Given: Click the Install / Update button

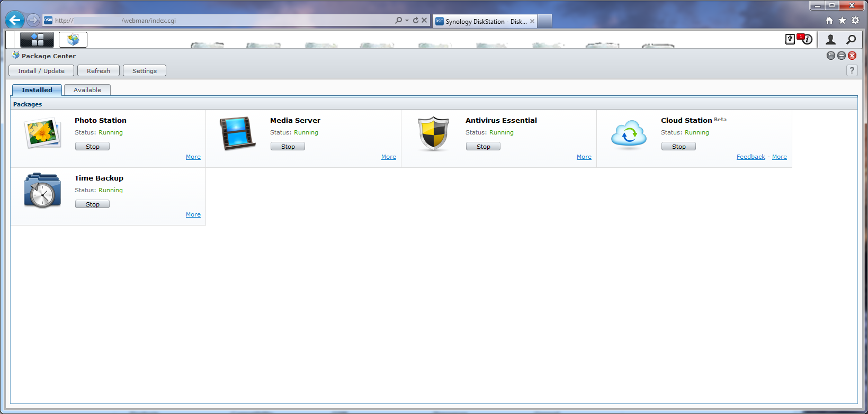Looking at the screenshot, I should (x=41, y=71).
